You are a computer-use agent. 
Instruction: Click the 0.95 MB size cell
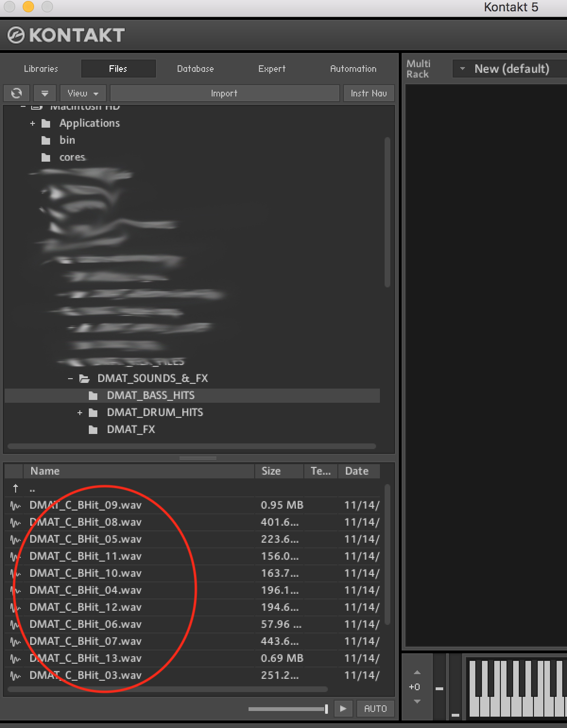(282, 505)
